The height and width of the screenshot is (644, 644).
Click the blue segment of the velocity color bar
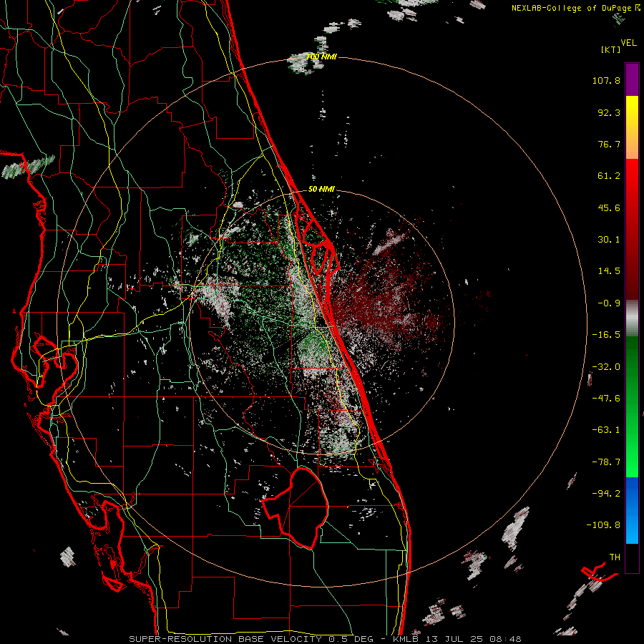pyautogui.click(x=632, y=510)
